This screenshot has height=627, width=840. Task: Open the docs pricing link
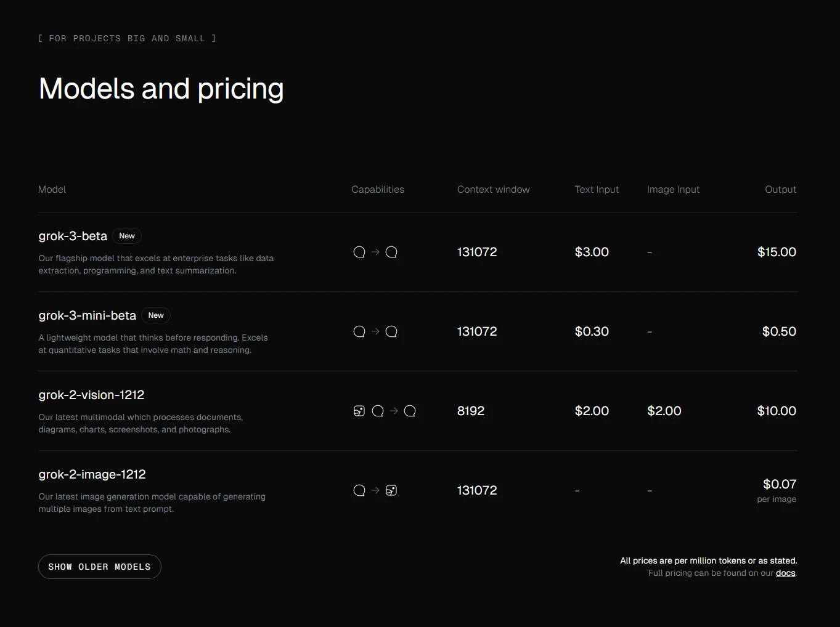coord(785,573)
